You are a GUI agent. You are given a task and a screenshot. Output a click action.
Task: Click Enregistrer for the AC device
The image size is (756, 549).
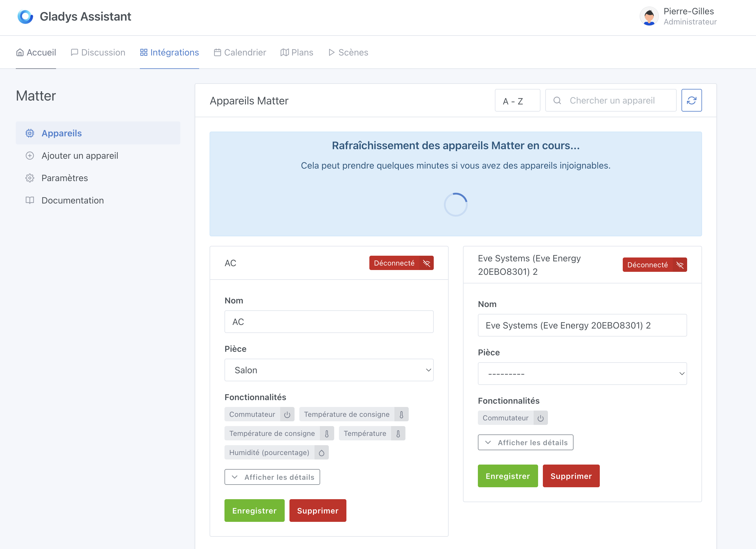coord(254,511)
